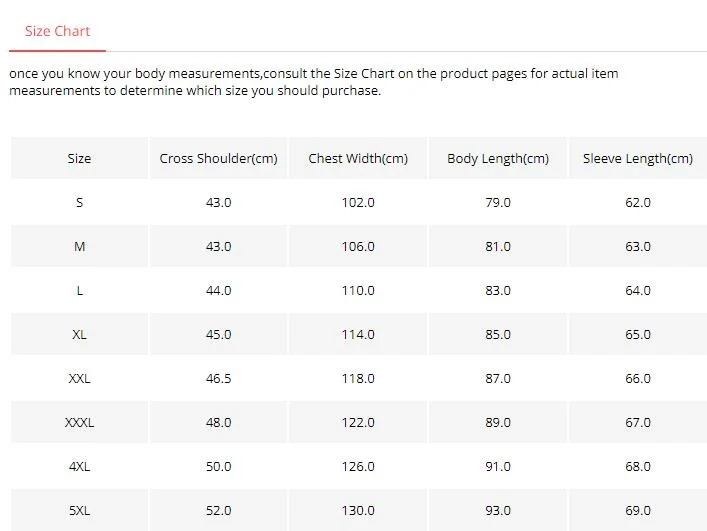
Task: Select the 5XL size row label
Action: [79, 510]
